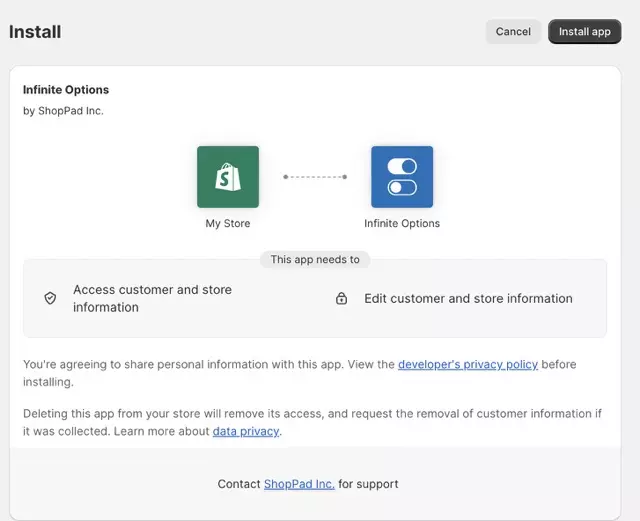Click the Install app button
This screenshot has width=640, height=521.
[584, 31]
